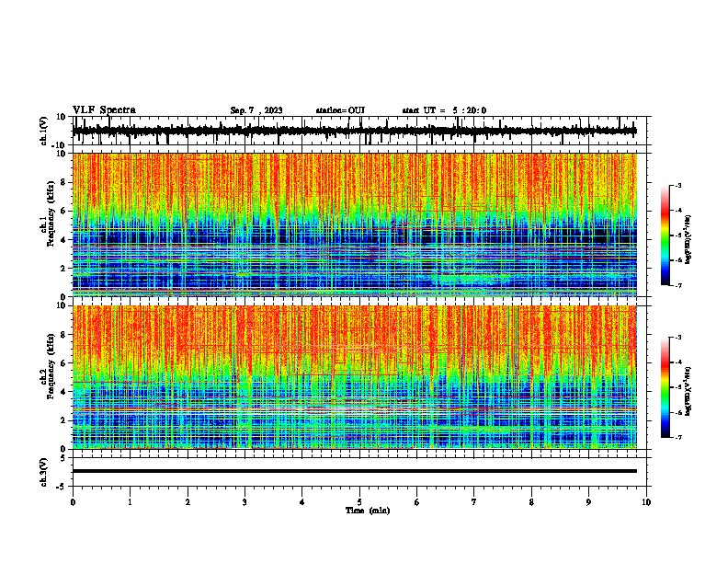Click the "8" kHz tick on ch.2 frequency axis

[64, 335]
